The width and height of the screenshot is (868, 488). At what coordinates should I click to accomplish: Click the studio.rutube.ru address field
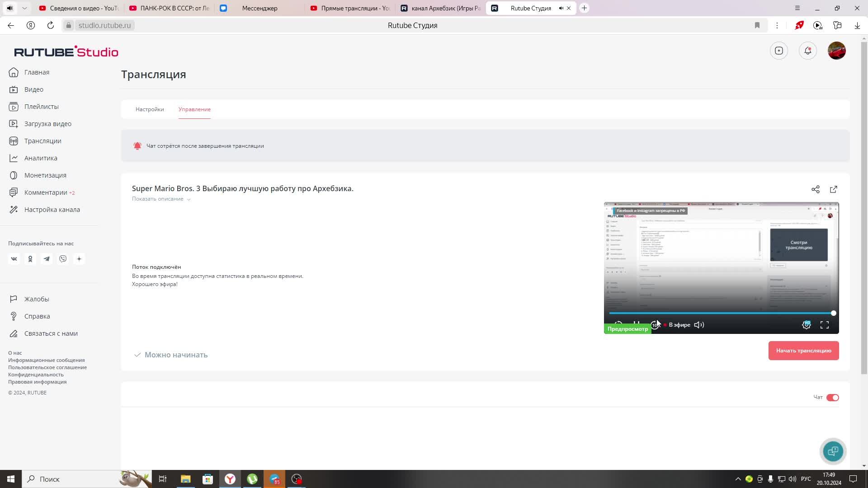pos(104,25)
